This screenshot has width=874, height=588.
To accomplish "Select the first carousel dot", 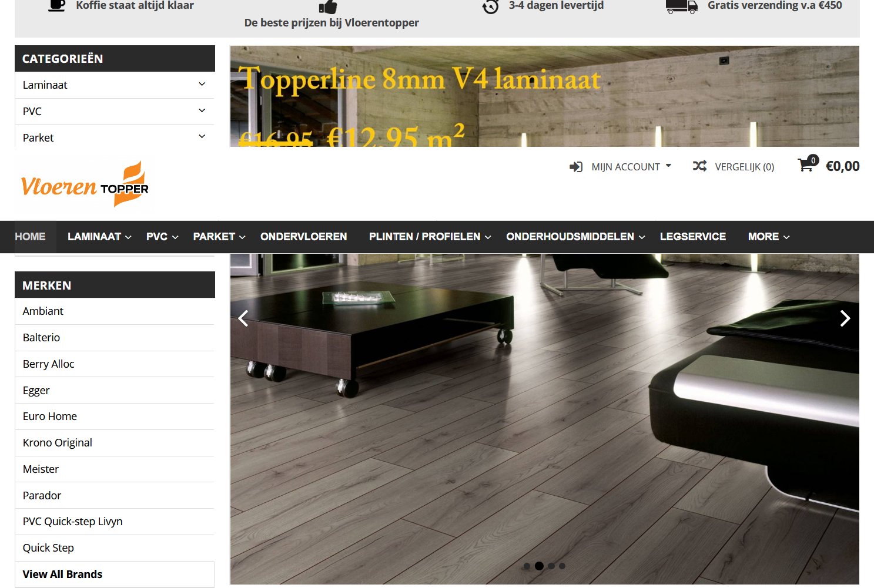I will click(527, 566).
